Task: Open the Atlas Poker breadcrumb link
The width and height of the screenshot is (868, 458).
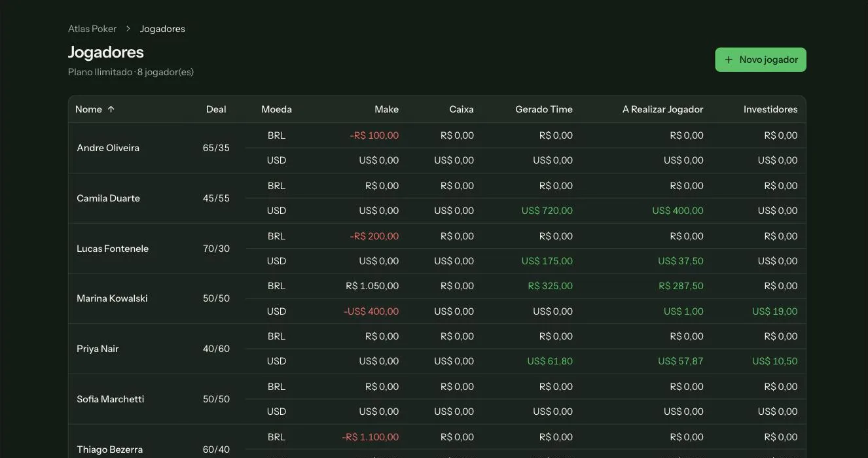Action: tap(92, 29)
